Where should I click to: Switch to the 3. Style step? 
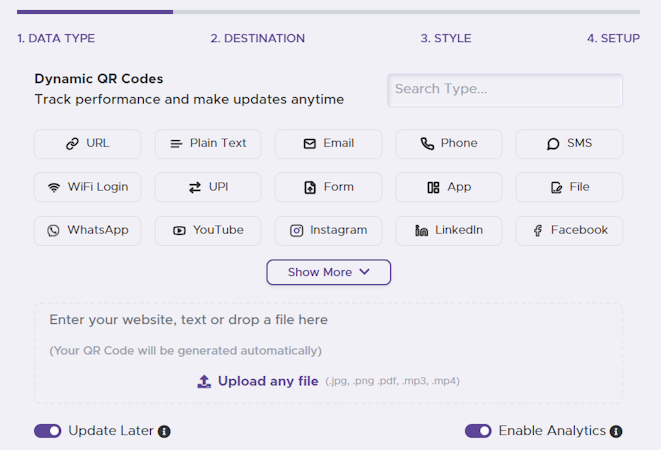point(445,39)
